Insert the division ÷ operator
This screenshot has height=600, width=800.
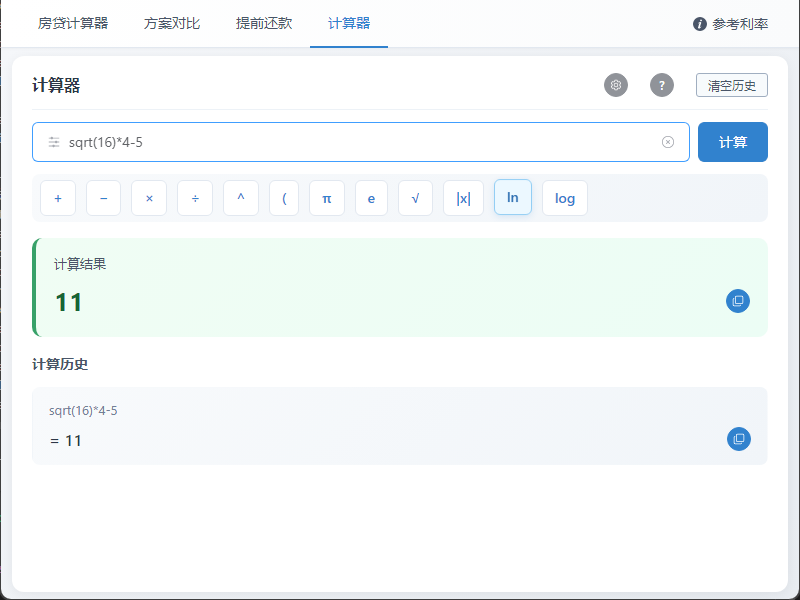[195, 198]
